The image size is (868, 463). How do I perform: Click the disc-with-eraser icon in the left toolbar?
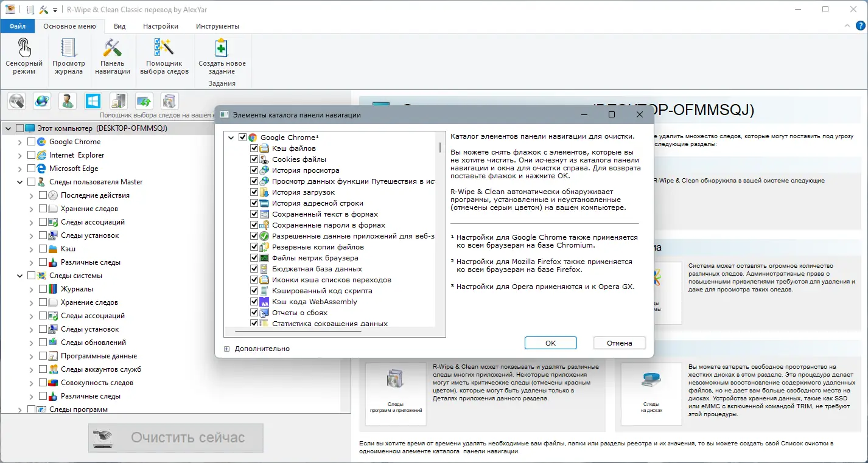tap(16, 101)
